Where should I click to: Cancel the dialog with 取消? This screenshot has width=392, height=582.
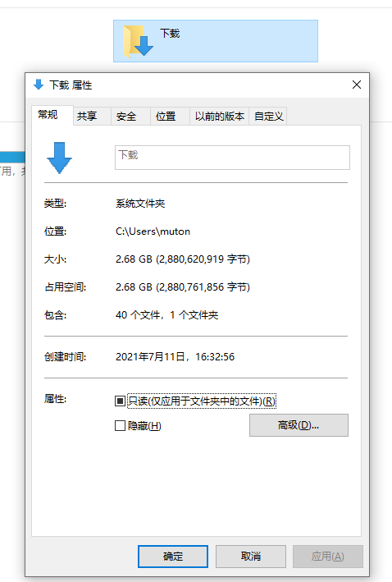[x=251, y=557]
